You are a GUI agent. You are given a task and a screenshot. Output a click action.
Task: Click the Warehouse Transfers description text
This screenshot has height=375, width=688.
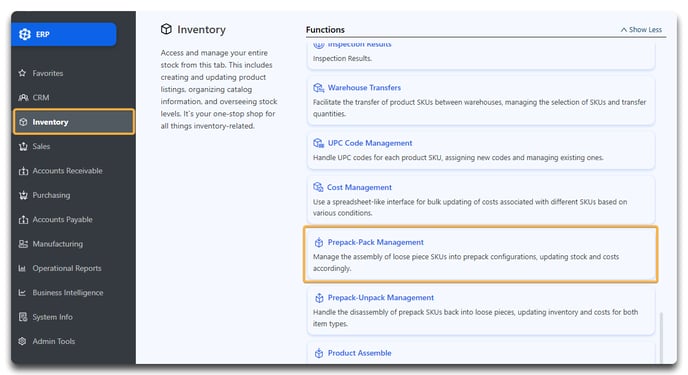[x=479, y=108]
